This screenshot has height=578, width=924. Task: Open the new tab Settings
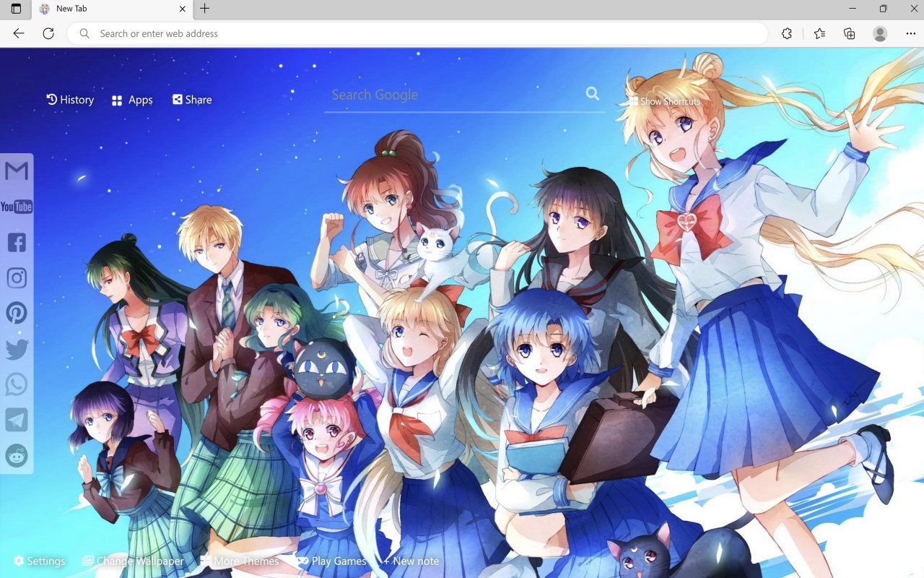40,561
